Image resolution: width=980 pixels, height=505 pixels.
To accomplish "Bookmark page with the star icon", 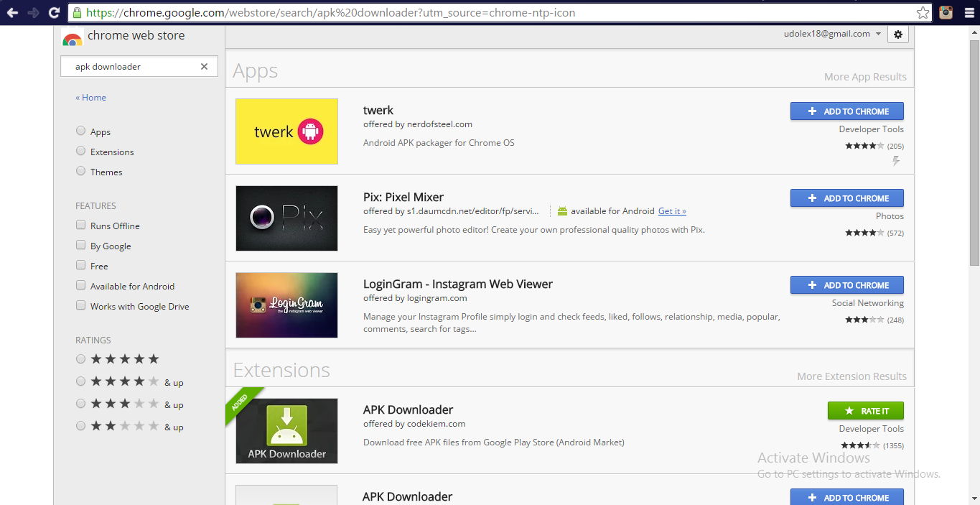I will pyautogui.click(x=923, y=13).
